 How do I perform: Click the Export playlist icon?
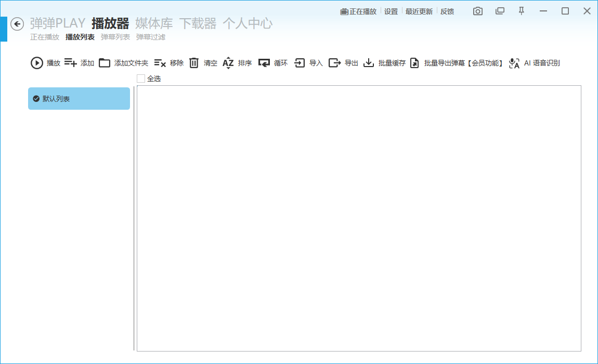coord(334,63)
